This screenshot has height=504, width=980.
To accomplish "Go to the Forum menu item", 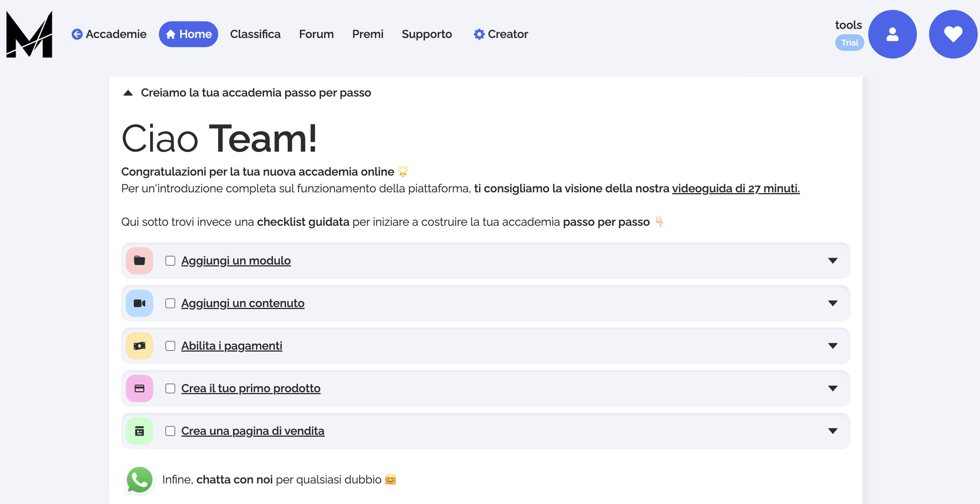I will coord(316,34).
